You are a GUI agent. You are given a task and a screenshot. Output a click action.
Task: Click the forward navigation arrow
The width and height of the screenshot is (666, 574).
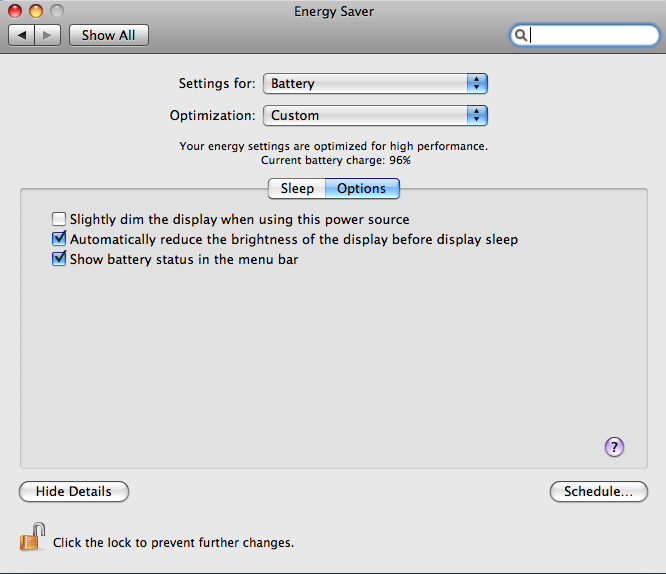point(48,35)
